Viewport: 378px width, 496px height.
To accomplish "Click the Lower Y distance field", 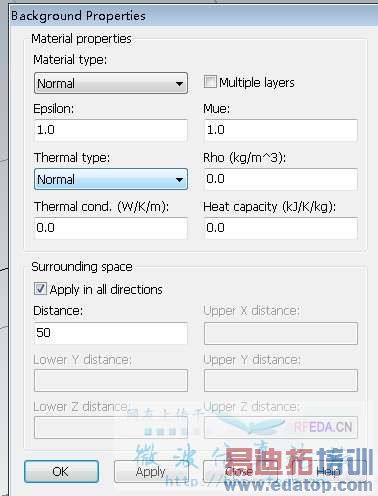I will [111, 380].
